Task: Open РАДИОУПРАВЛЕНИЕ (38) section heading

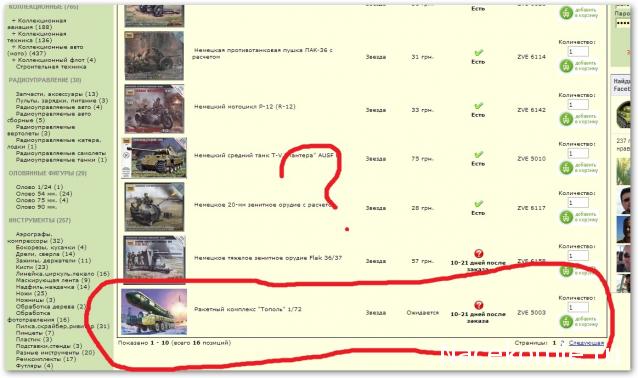Action: click(x=45, y=80)
